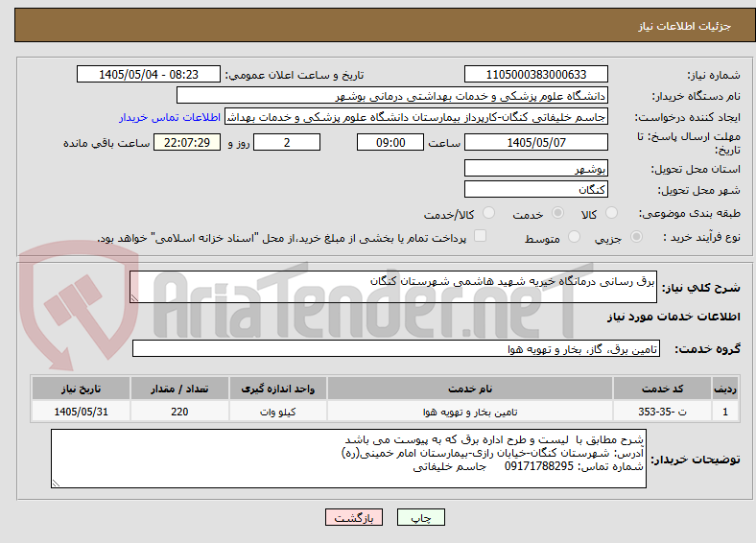Image resolution: width=756 pixels, height=543 pixels.
Task: Click the جزئیات اطلاعات نیاز page header
Action: (x=685, y=26)
